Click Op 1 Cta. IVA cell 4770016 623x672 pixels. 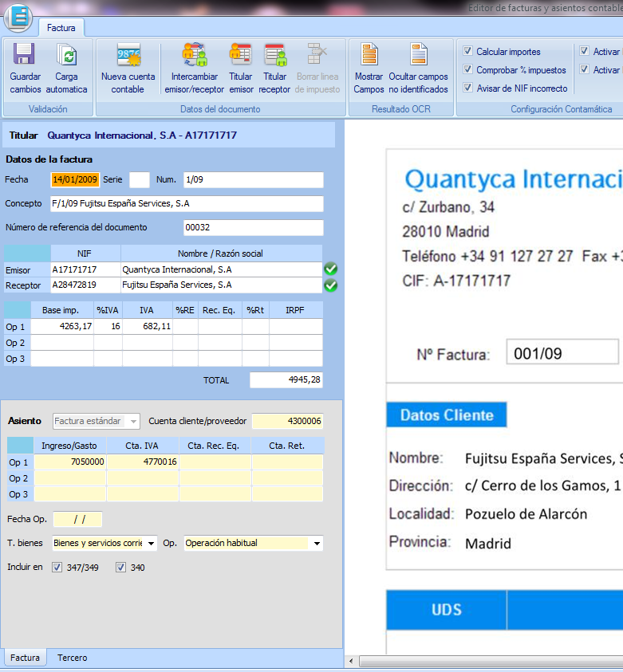tap(142, 462)
